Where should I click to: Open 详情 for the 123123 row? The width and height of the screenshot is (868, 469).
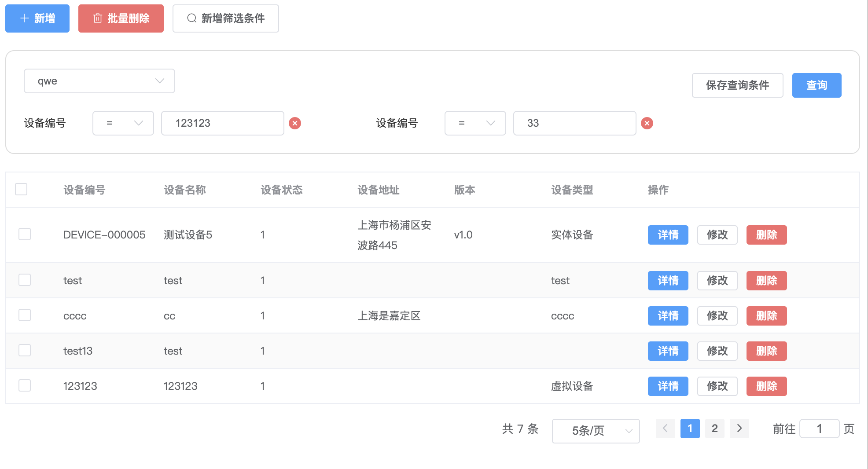[668, 386]
